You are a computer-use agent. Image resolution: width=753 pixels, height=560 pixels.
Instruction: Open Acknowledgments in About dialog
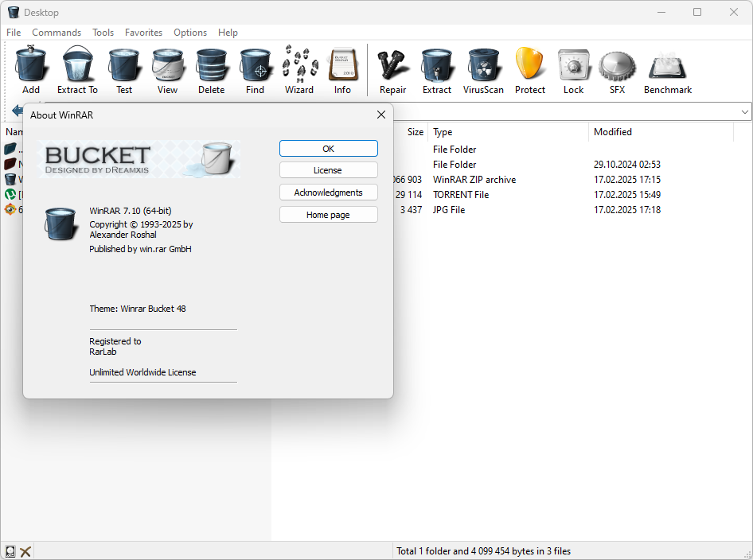(x=329, y=192)
